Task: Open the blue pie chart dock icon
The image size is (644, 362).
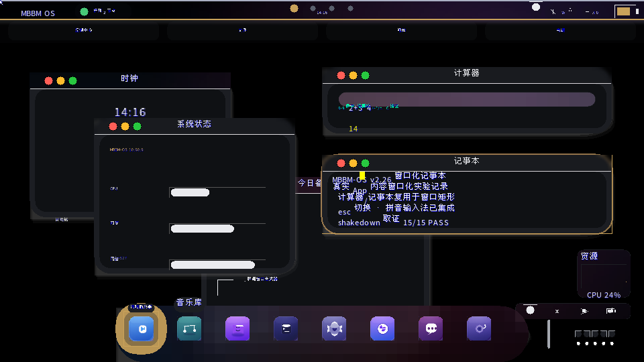Action: (382, 328)
